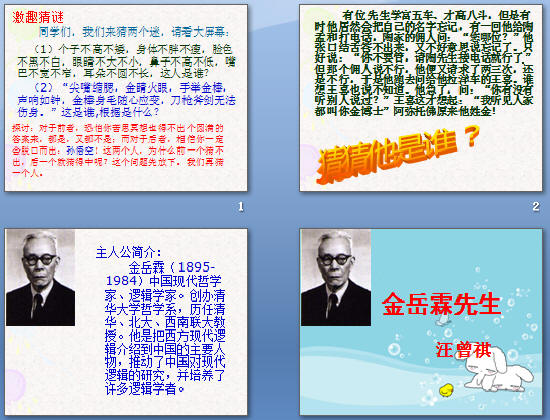The image size is (550, 420).
Task: Click the blue 主人公简介 heading
Action: (x=128, y=252)
